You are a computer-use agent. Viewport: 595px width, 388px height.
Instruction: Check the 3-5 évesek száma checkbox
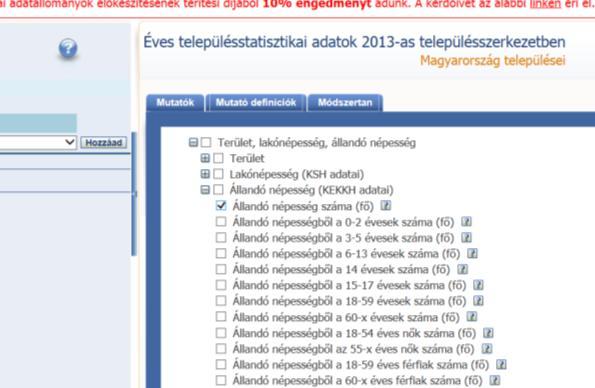tap(221, 238)
